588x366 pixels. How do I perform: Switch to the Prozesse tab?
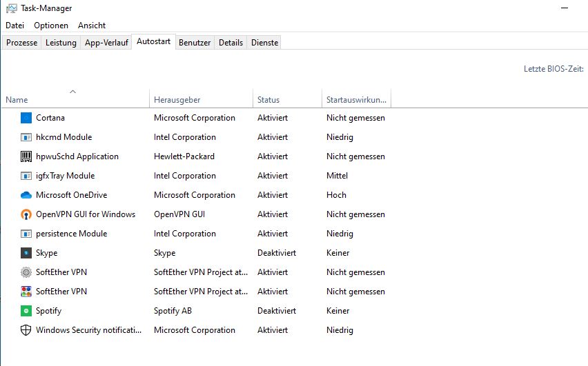21,43
